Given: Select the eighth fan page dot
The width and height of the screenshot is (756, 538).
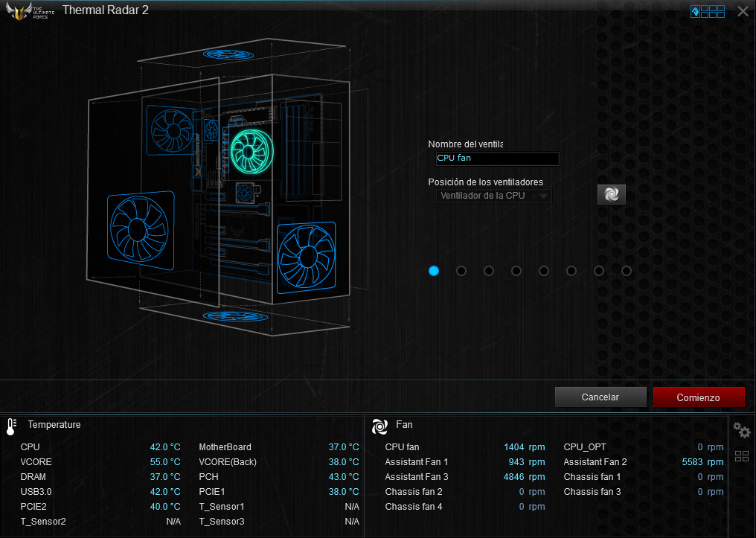Looking at the screenshot, I should click(x=627, y=271).
